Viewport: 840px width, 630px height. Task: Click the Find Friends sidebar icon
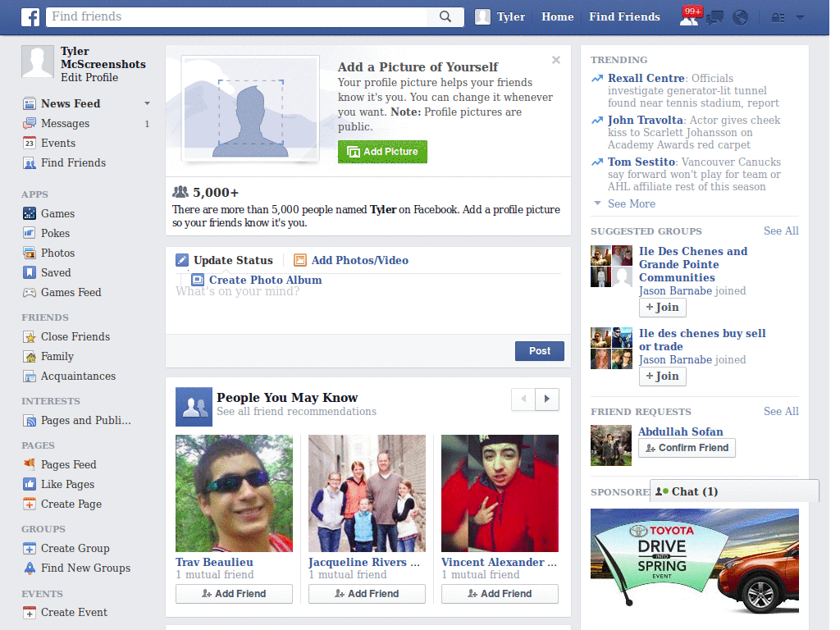30,163
